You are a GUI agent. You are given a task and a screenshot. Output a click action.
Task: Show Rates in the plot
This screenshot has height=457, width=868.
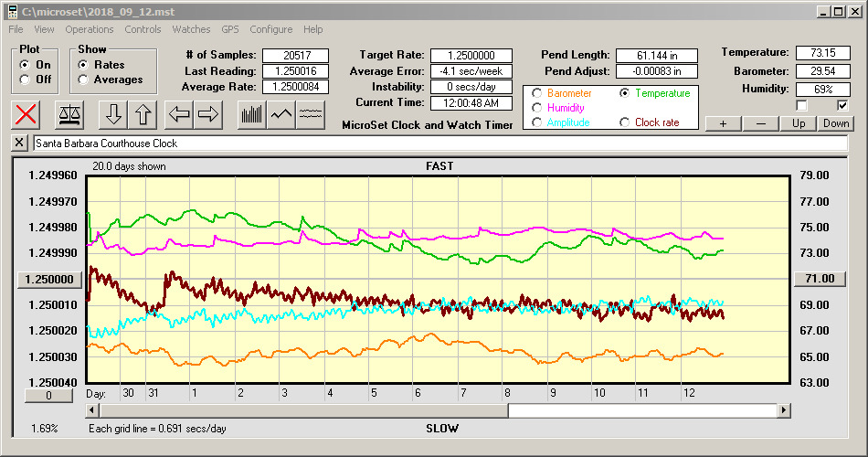coord(83,65)
